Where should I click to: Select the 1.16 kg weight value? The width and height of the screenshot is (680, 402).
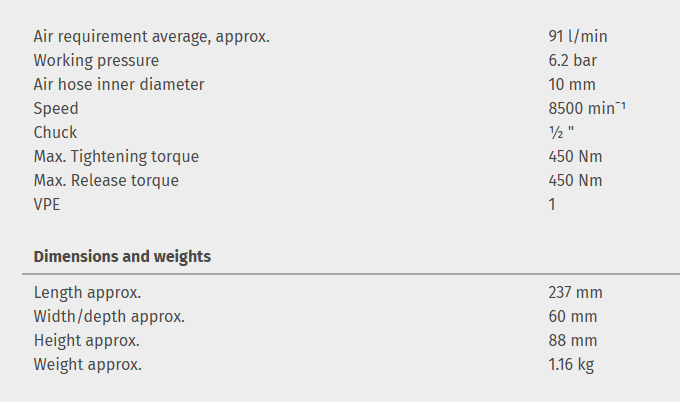click(x=571, y=365)
